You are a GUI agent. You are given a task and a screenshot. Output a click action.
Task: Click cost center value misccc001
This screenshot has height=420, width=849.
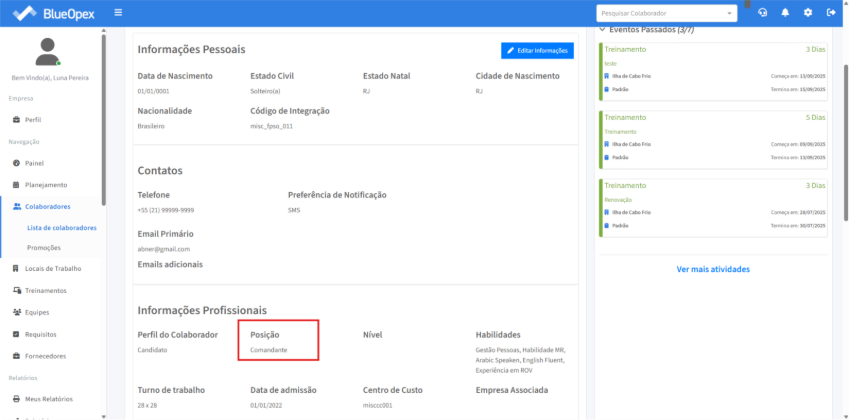(377, 405)
